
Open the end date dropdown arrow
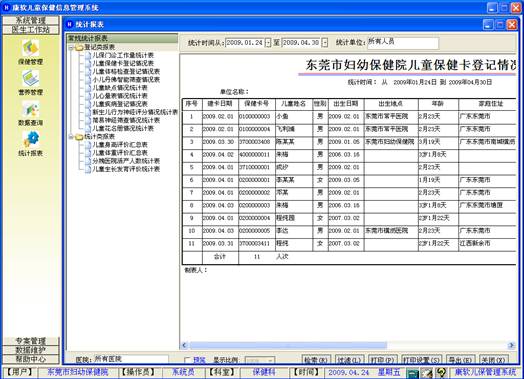tap(324, 43)
